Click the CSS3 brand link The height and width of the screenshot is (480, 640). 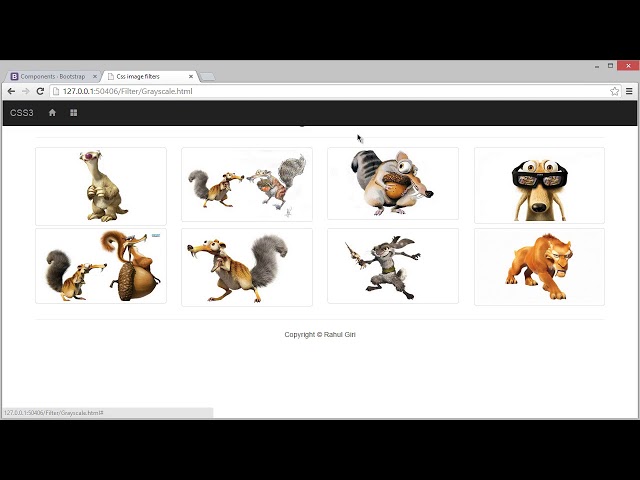[22, 113]
